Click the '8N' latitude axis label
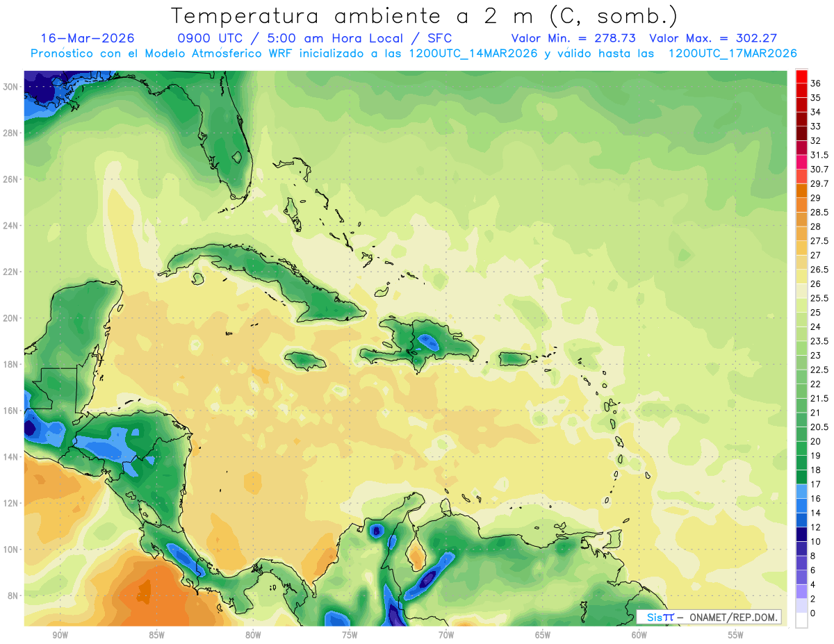 click(13, 596)
